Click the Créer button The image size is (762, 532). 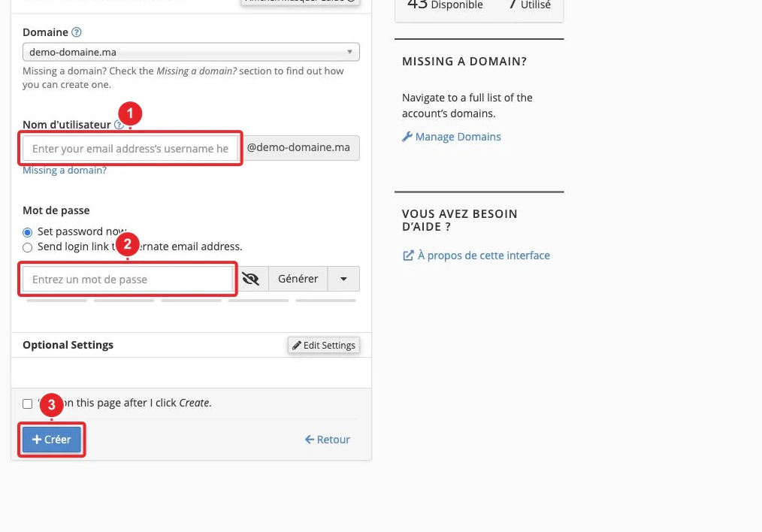pos(52,440)
